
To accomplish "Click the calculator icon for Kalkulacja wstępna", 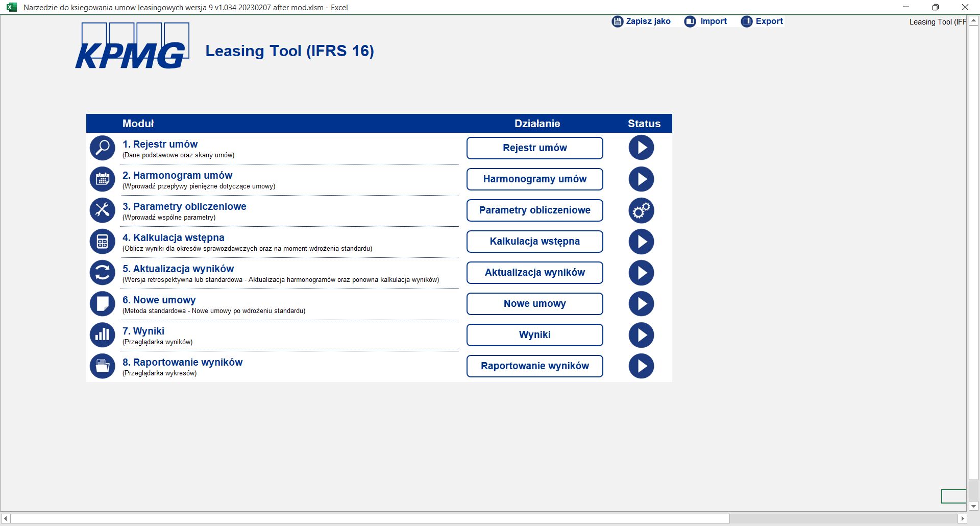I will pos(103,242).
